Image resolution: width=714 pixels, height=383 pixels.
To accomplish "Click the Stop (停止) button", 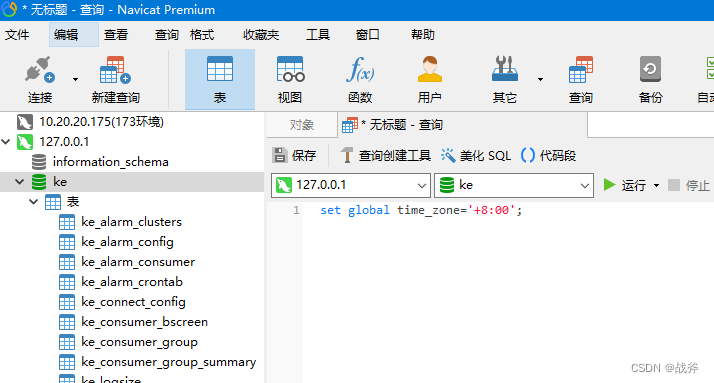I will pos(688,185).
